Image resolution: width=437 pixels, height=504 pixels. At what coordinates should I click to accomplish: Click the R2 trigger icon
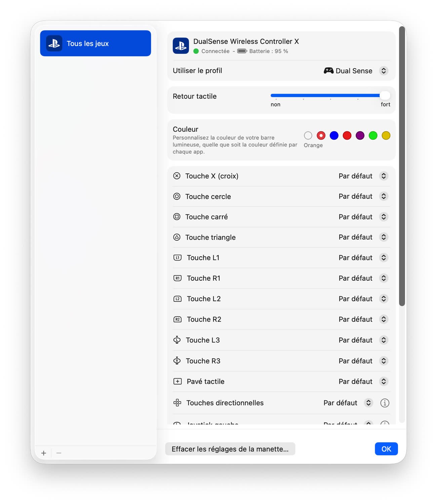(x=177, y=319)
